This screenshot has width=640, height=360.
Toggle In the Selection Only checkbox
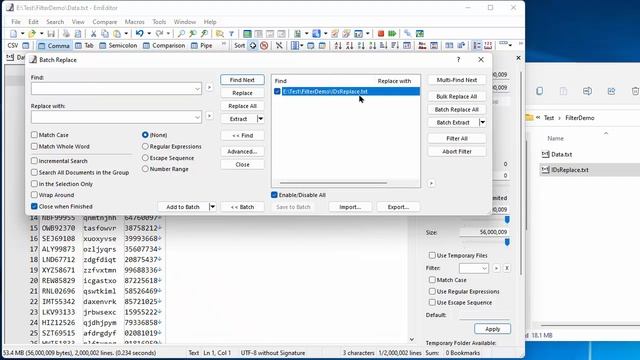coord(34,184)
